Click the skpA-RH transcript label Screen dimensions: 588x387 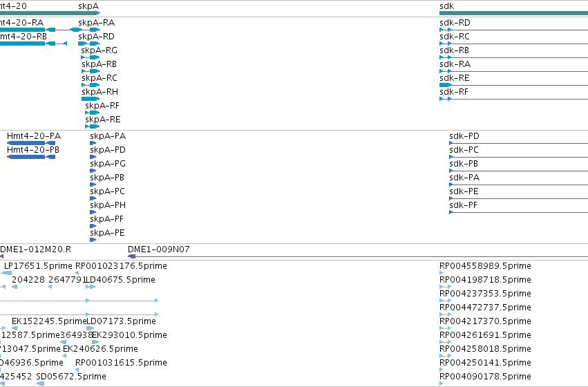(x=99, y=92)
